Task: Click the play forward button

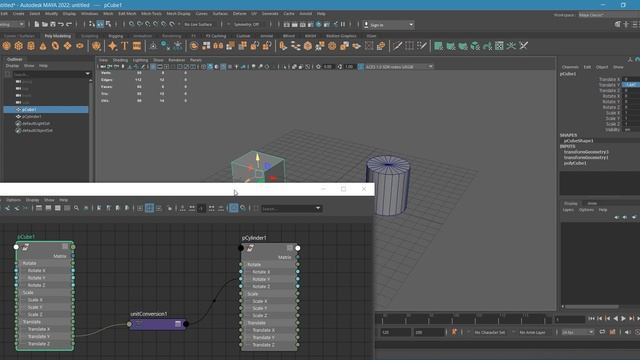Action: pyautogui.click(x=623, y=318)
